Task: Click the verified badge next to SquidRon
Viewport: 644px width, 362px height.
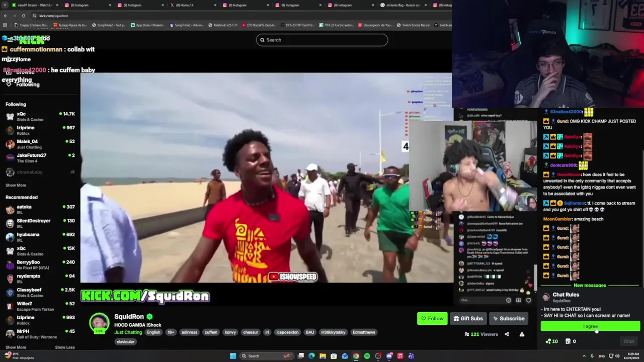Action: (149, 317)
